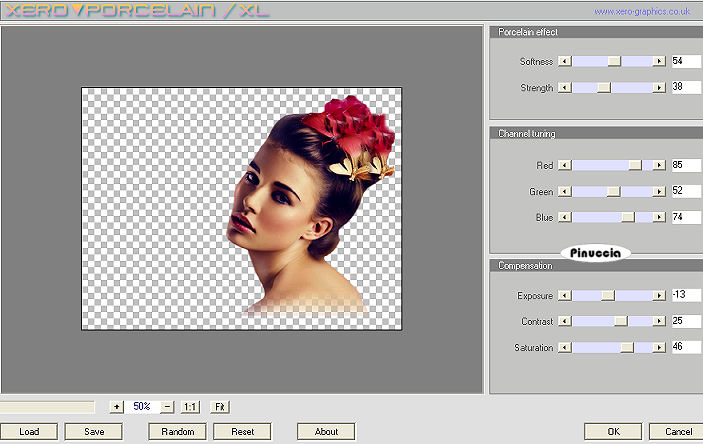703x444 pixels.
Task: Click the zoom out minus button
Action: (167, 407)
